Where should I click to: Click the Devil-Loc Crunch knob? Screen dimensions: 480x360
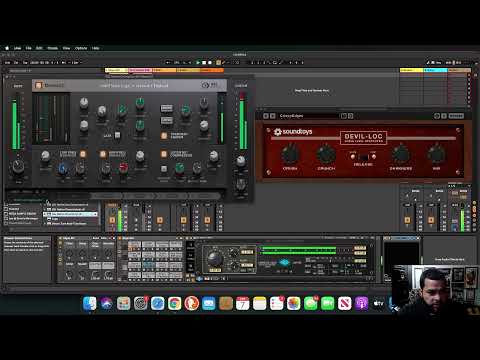326,154
